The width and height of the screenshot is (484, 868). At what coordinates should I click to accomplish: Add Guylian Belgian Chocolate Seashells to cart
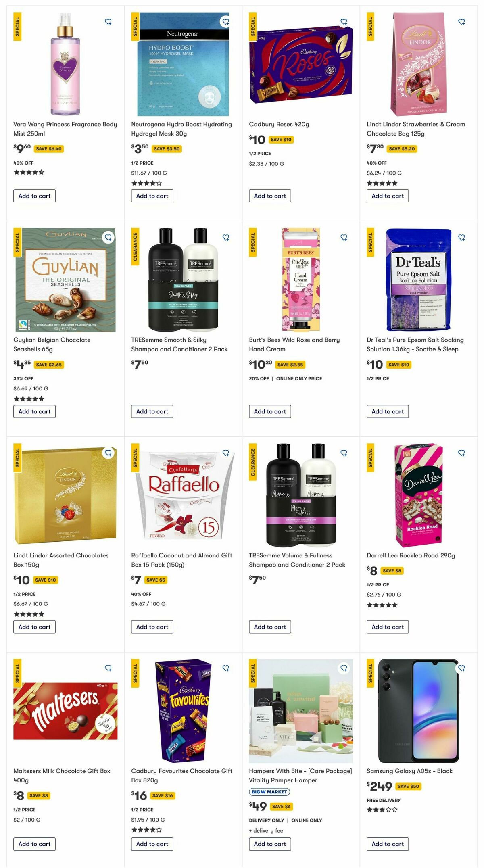34,411
